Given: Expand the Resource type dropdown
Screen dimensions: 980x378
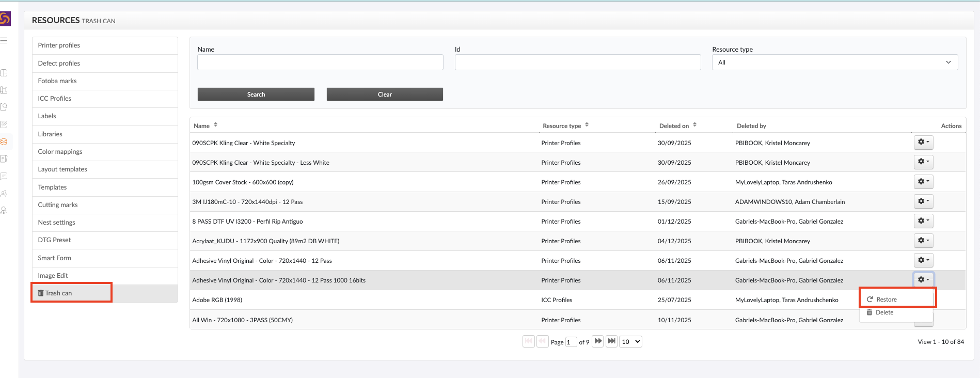Looking at the screenshot, I should coord(834,62).
